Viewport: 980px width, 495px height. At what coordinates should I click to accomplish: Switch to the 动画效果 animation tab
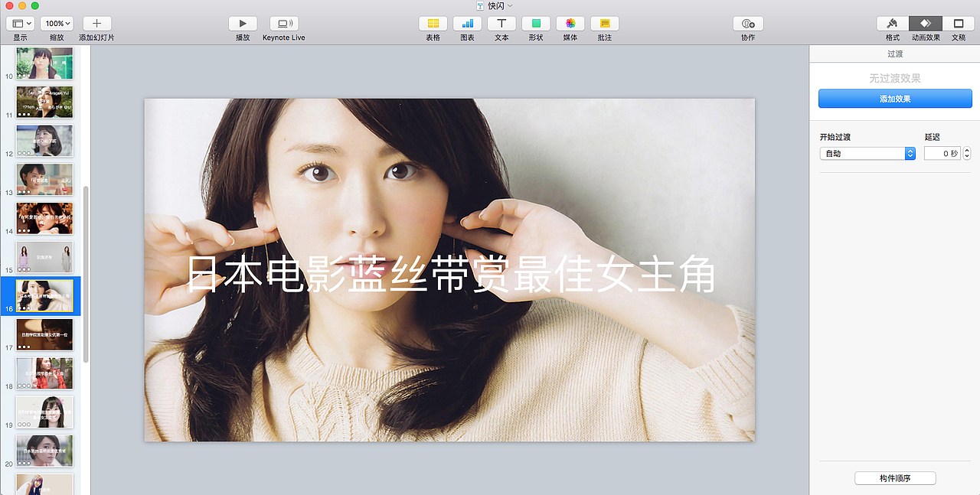coord(925,24)
